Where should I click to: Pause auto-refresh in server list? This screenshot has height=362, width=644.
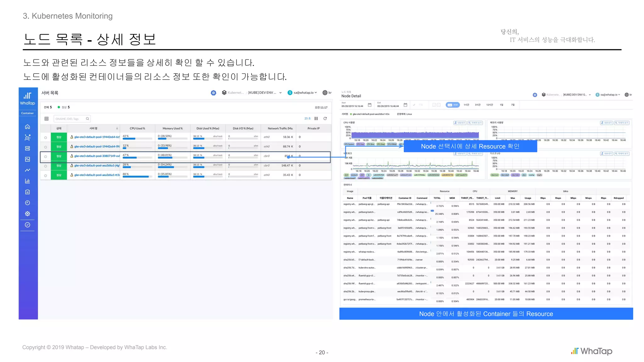click(316, 118)
